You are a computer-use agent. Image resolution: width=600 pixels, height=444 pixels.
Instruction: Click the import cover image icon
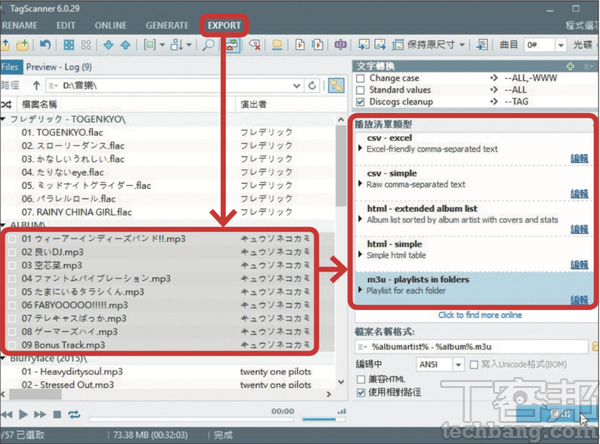(364, 45)
